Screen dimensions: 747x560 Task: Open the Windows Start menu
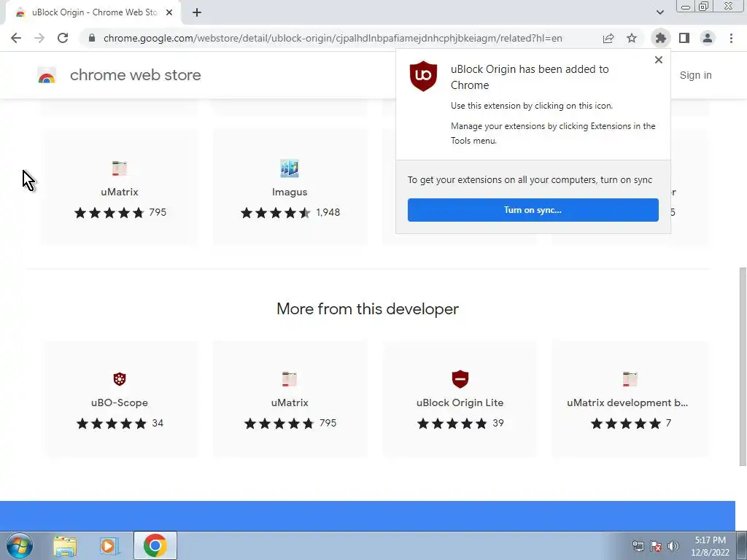pyautogui.click(x=19, y=545)
